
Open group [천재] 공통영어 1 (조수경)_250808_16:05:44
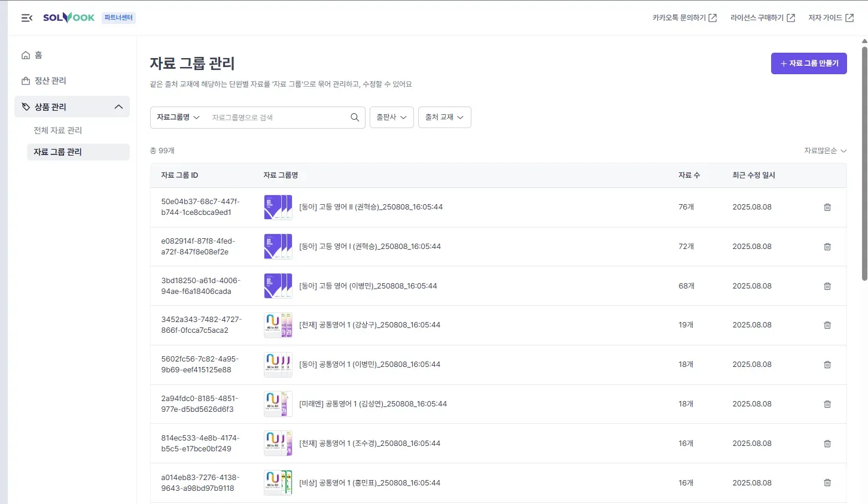(x=370, y=444)
